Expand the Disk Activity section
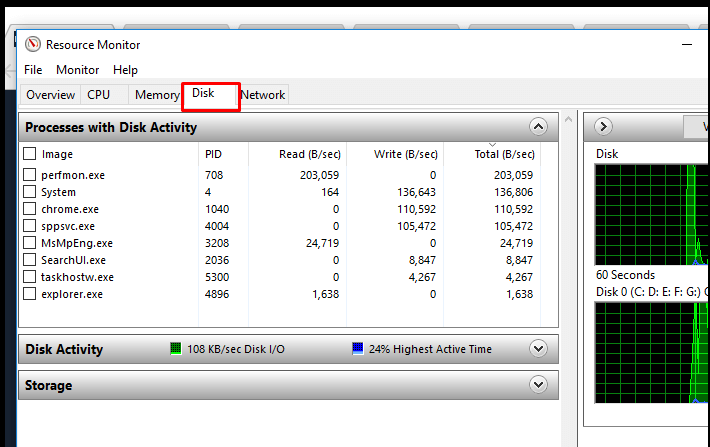This screenshot has width=710, height=447. [x=538, y=349]
